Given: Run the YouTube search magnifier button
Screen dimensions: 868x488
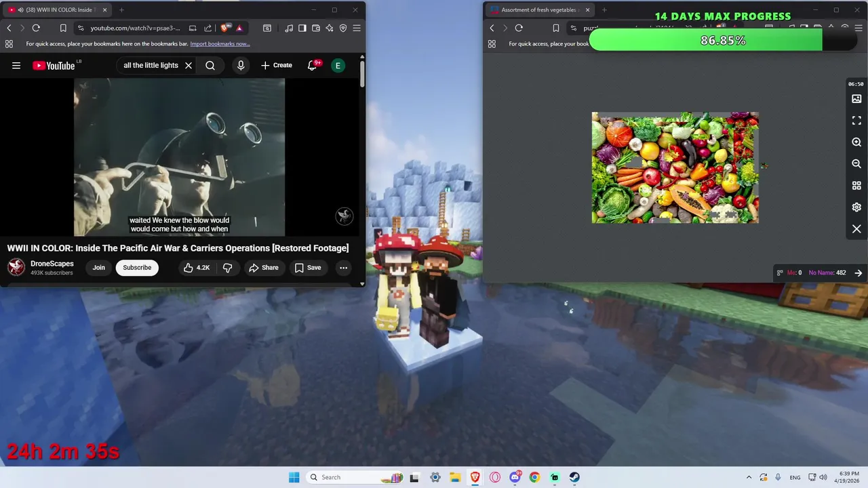Looking at the screenshot, I should [210, 66].
